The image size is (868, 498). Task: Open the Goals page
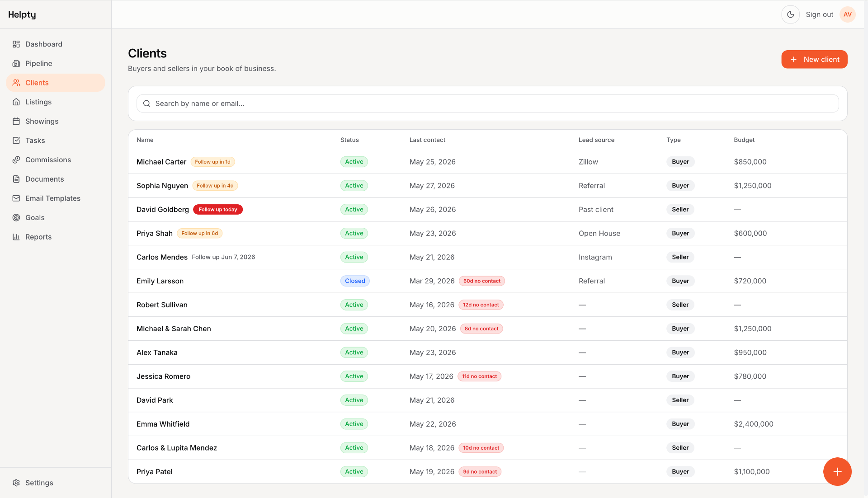click(x=56, y=218)
